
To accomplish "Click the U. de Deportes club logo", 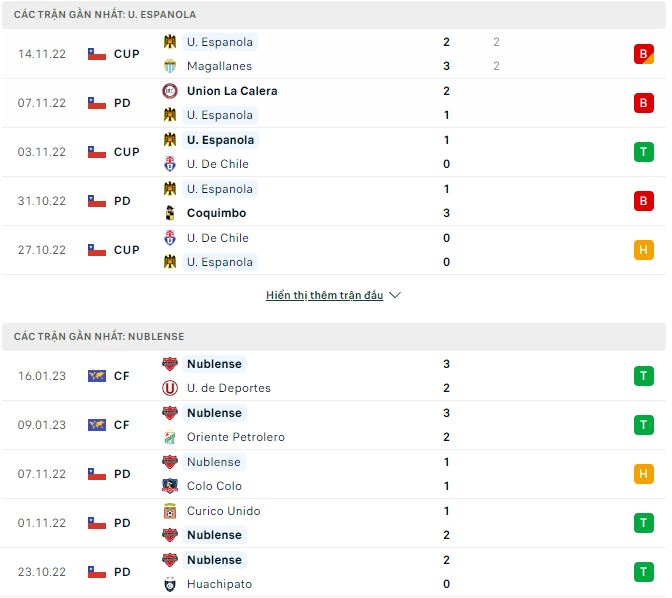I will 170,388.
